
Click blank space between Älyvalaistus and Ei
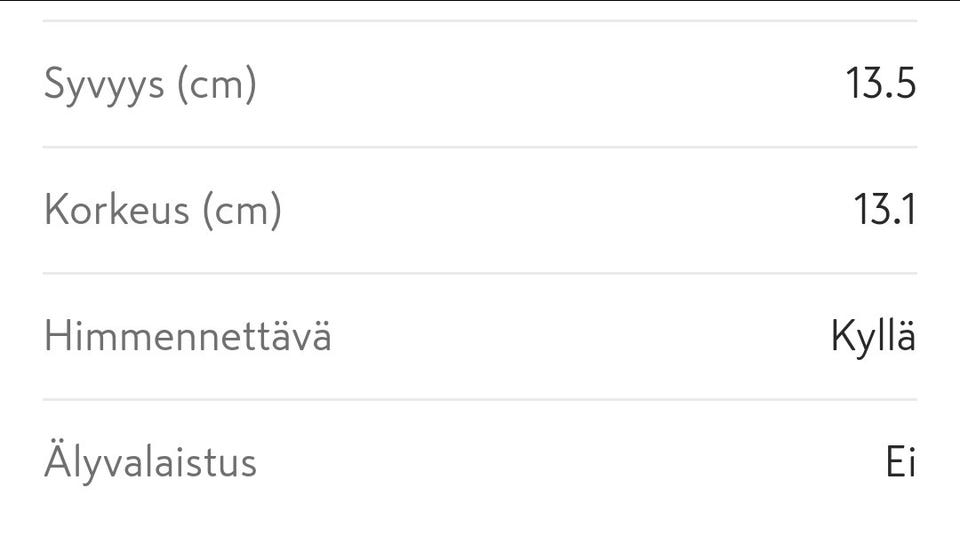(570, 462)
